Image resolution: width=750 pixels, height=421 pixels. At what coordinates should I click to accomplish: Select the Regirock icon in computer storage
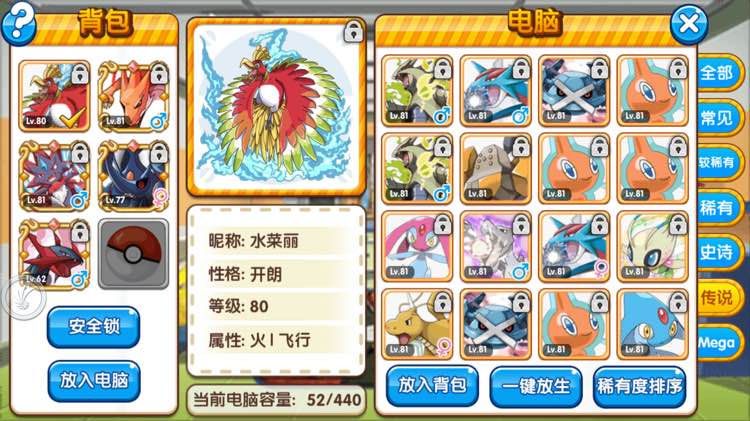click(496, 169)
